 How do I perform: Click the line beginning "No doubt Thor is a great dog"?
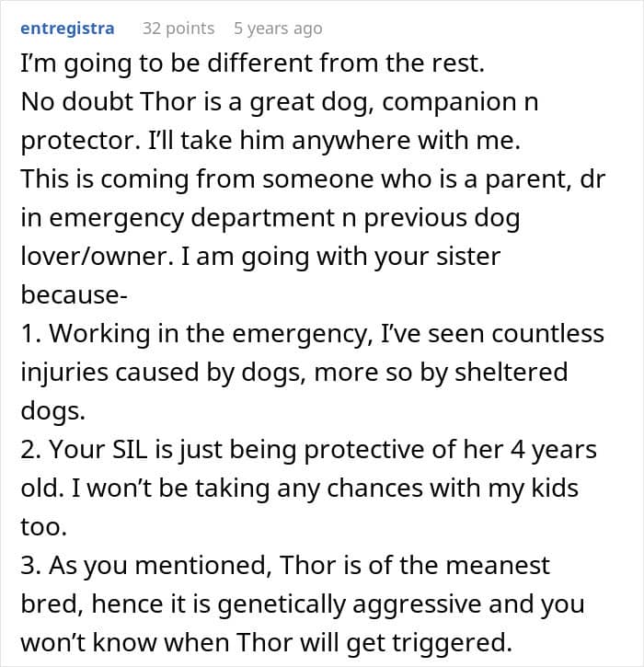tap(280, 102)
